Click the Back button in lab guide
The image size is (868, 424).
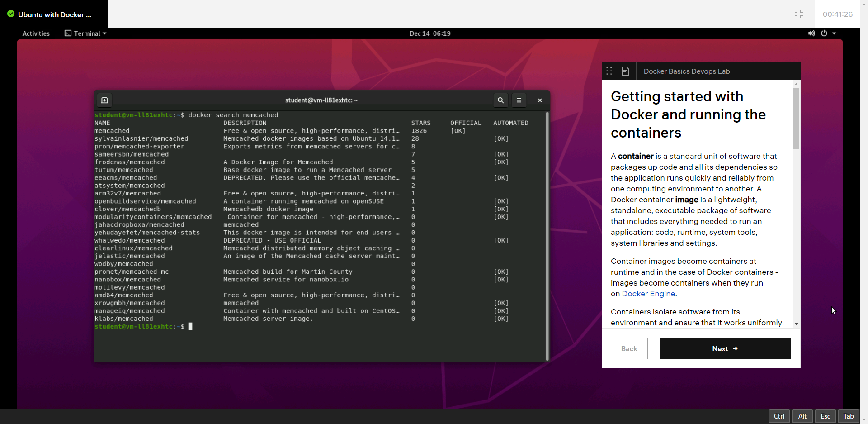[x=629, y=348]
